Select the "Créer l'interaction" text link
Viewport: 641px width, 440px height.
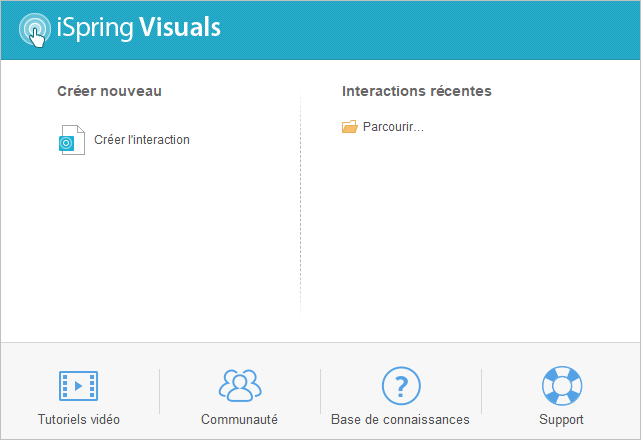(141, 140)
